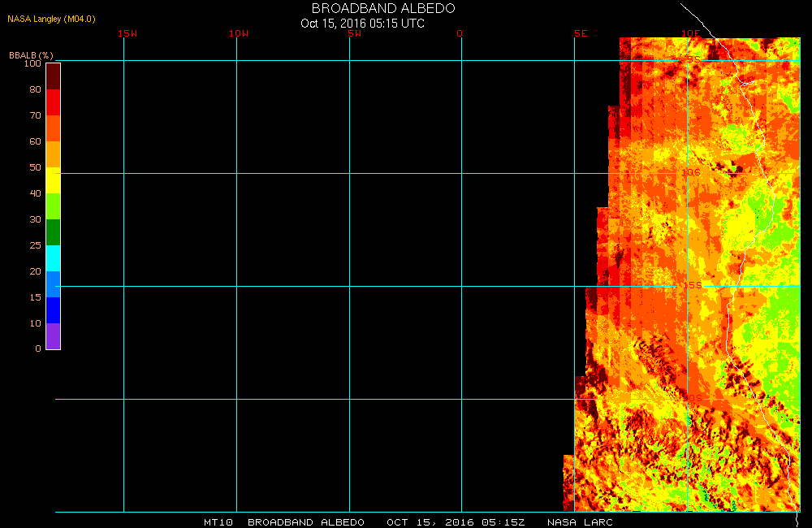Click the 15W longitude label
812x528 pixels.
click(127, 34)
